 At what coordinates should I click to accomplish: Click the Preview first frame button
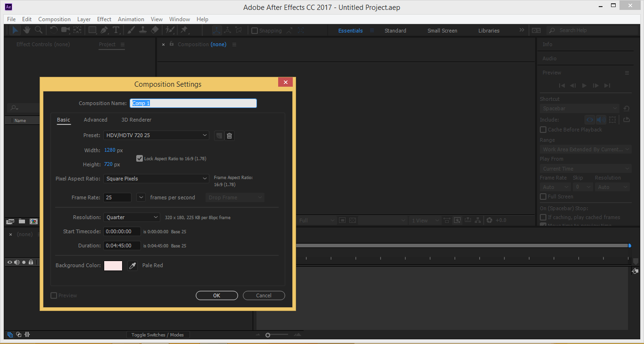pyautogui.click(x=561, y=85)
